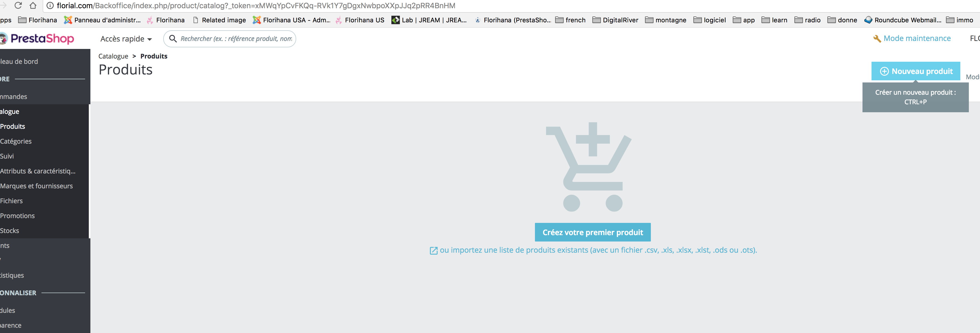This screenshot has height=333, width=980.
Task: Open the french bookmarks folder
Action: [x=570, y=20]
